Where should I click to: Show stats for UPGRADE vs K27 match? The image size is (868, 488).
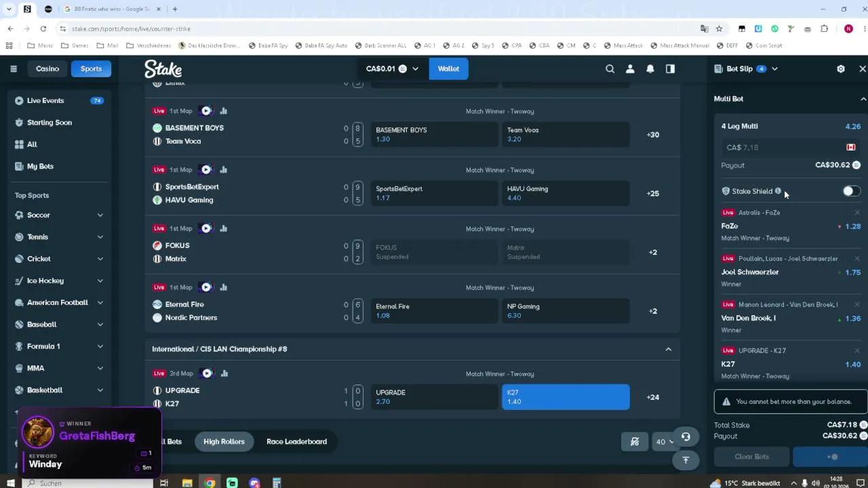click(x=224, y=373)
